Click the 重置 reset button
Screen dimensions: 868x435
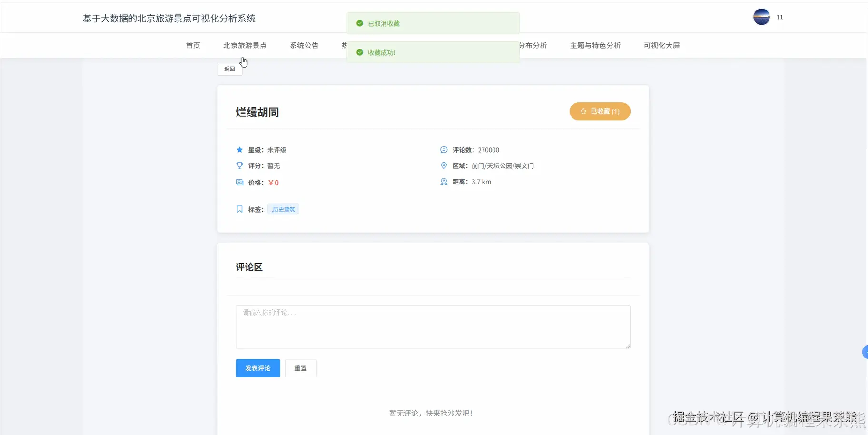pyautogui.click(x=300, y=367)
